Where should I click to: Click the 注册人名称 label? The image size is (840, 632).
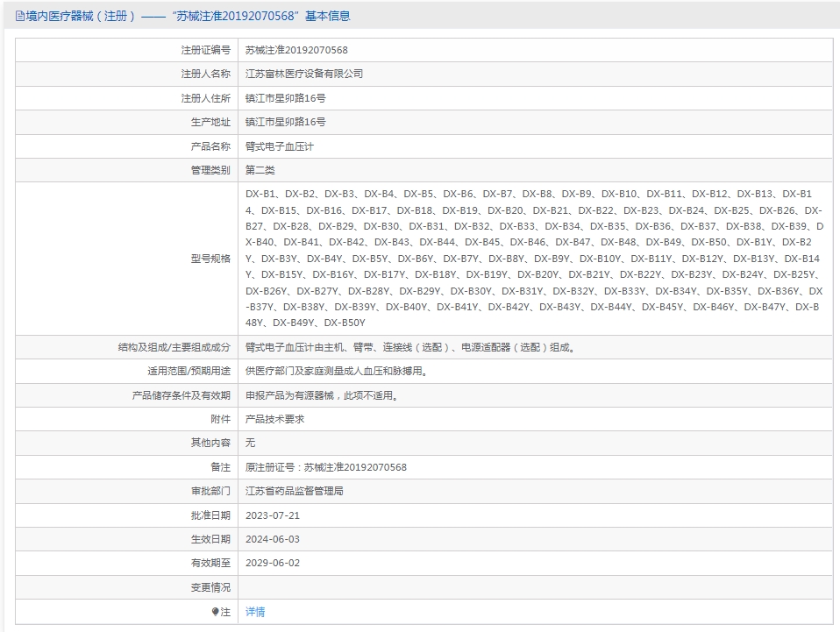pos(206,74)
